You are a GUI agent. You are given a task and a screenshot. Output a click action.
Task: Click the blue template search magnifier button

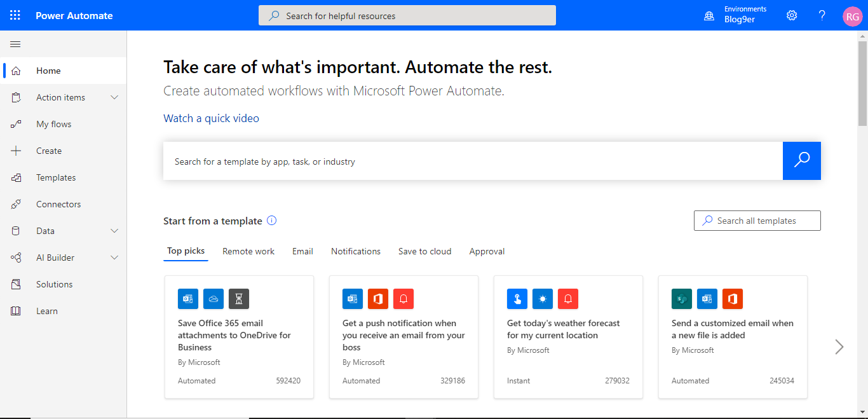(802, 161)
